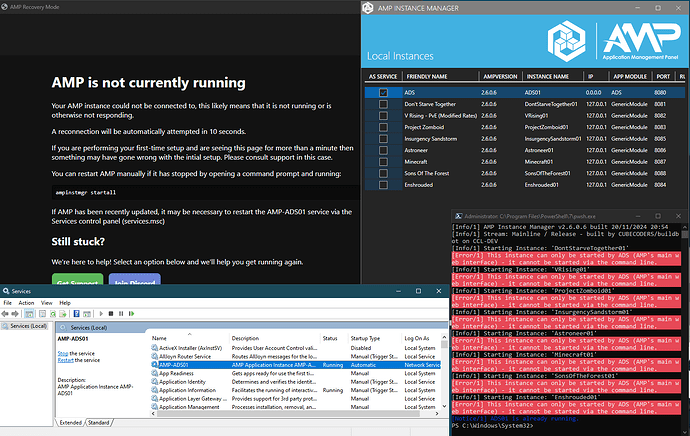Click the Restart the service link

(x=66, y=360)
